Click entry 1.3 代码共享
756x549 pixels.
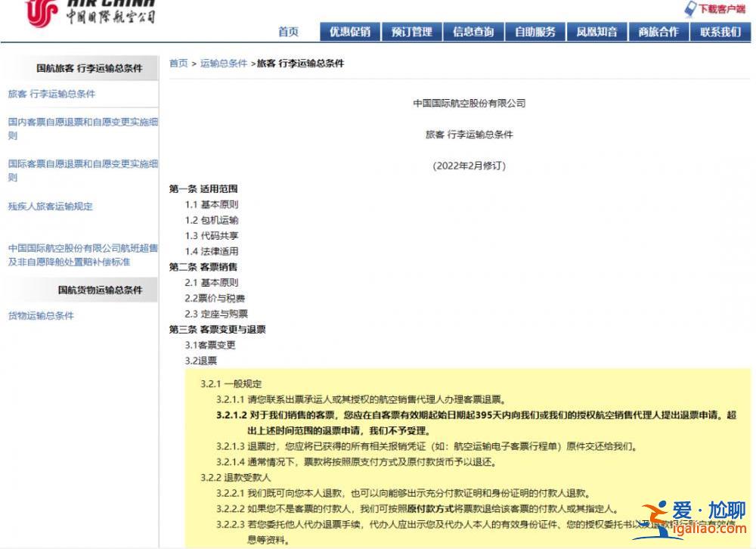click(x=211, y=235)
